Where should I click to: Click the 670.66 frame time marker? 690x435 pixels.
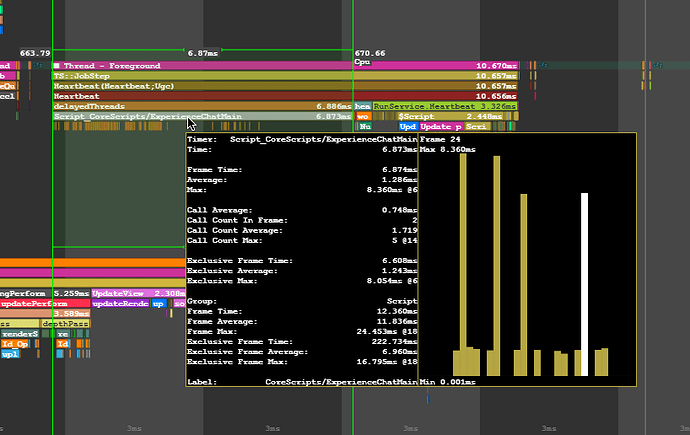click(370, 53)
